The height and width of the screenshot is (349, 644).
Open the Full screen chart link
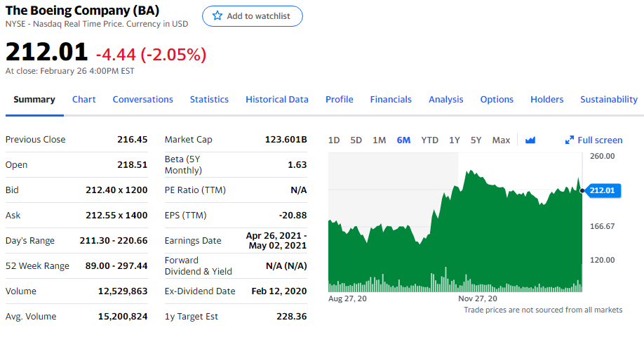(x=594, y=140)
